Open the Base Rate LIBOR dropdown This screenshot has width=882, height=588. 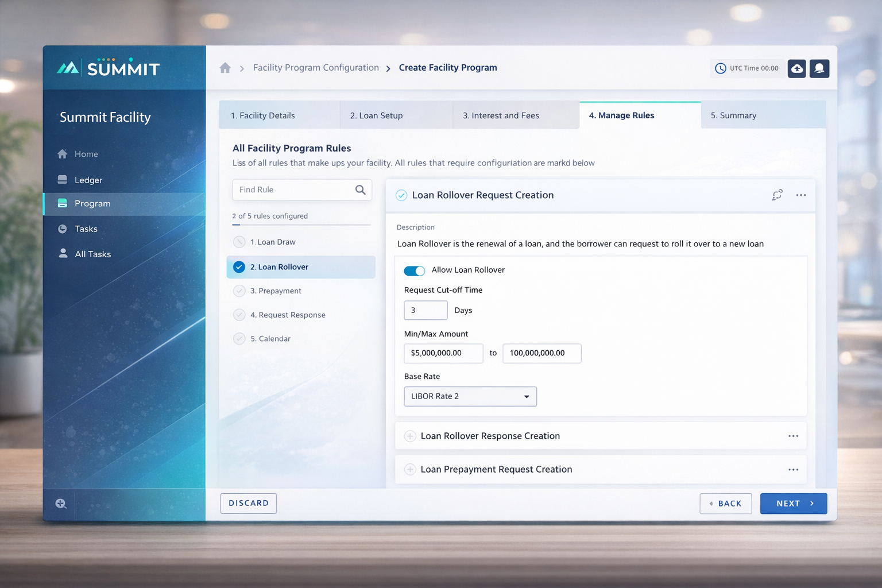pos(470,396)
